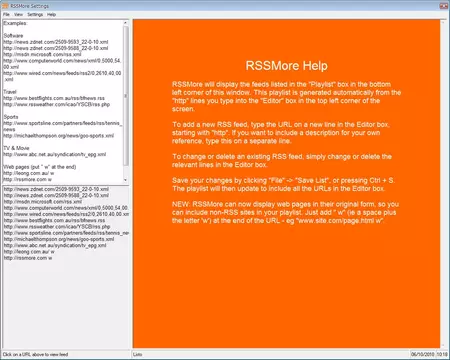This screenshot has width=450, height=360.
Task: Select the rssmore.com w playlist entry
Action: pyautogui.click(x=28, y=258)
